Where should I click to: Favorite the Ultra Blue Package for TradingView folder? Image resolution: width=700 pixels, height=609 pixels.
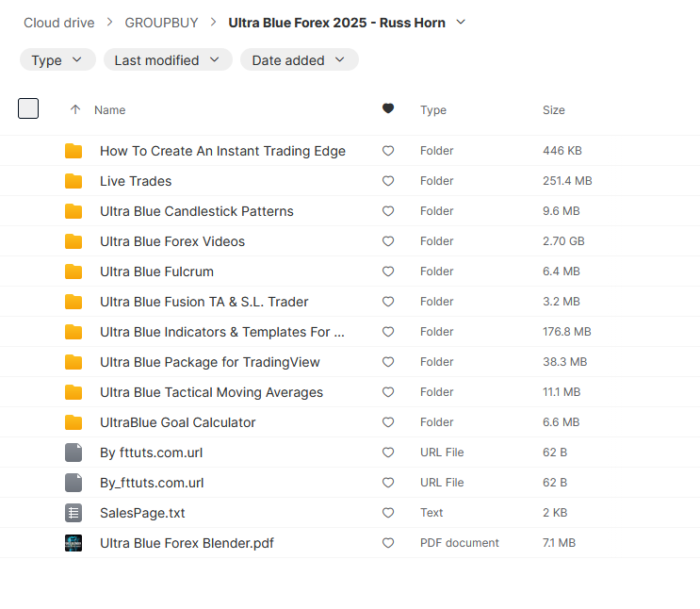pyautogui.click(x=388, y=362)
